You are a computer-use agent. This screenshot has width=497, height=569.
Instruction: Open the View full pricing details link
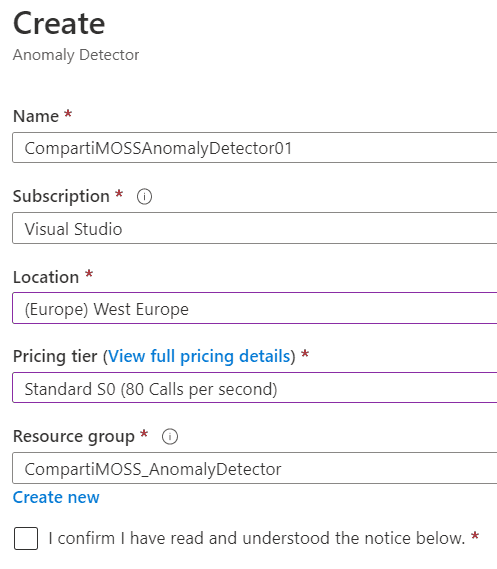tap(199, 356)
